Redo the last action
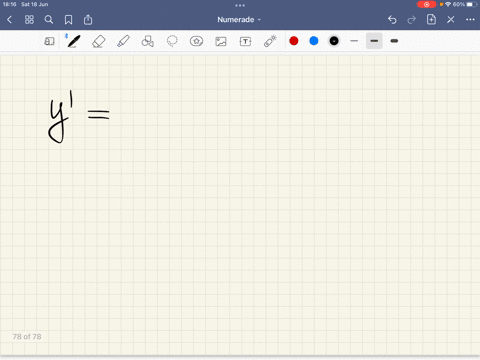The height and width of the screenshot is (360, 480). click(412, 20)
